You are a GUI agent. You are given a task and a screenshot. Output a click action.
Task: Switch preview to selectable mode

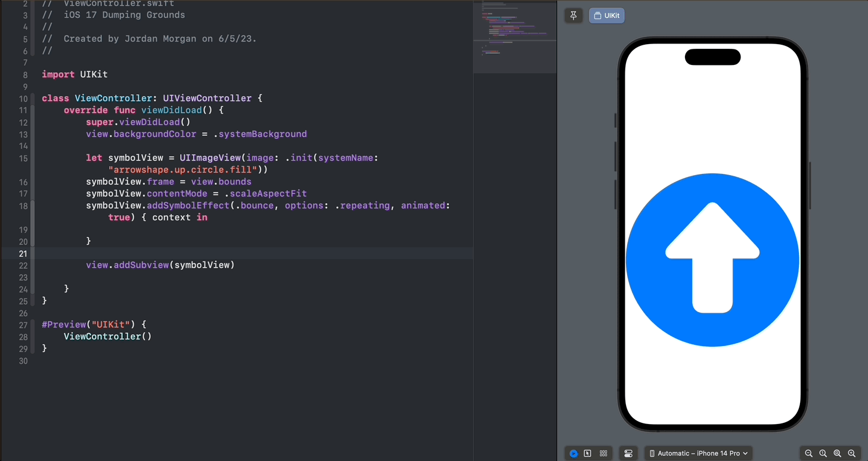[588, 453]
